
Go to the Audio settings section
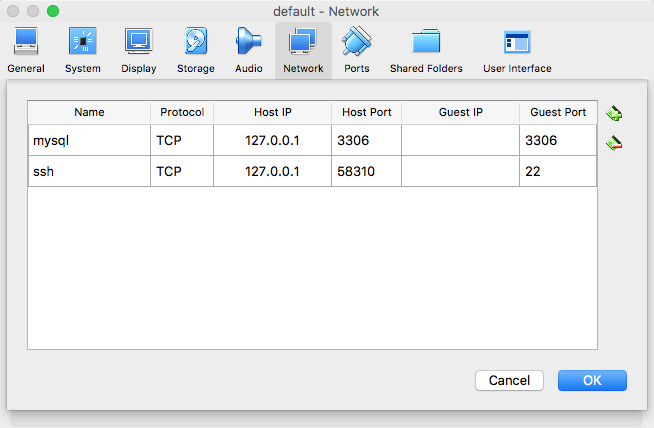point(248,50)
